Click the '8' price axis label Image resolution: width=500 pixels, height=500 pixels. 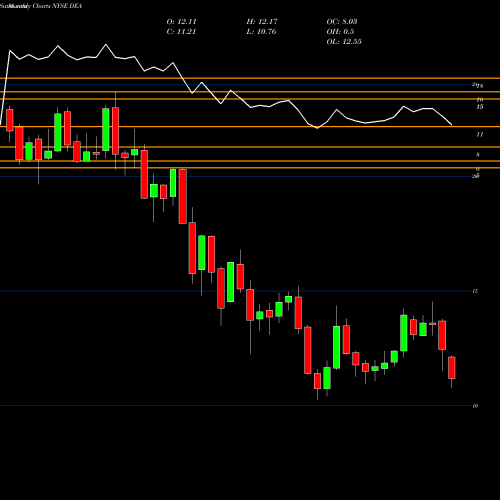[478, 155]
